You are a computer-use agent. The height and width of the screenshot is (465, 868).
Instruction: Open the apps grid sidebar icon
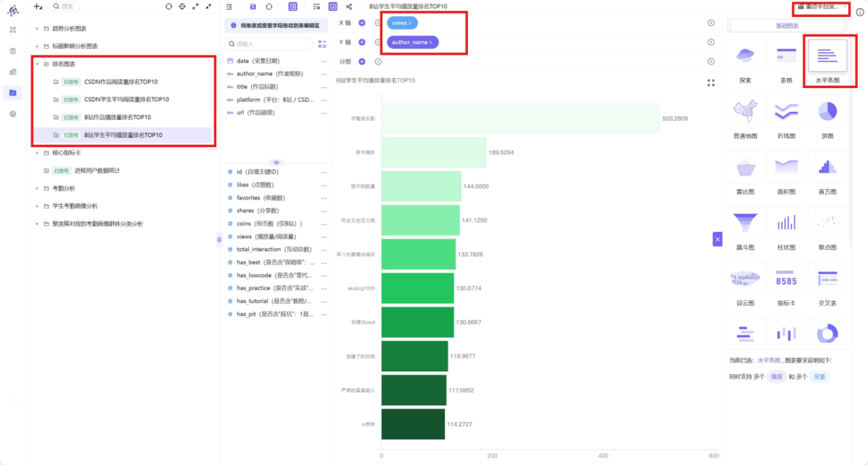tap(13, 30)
